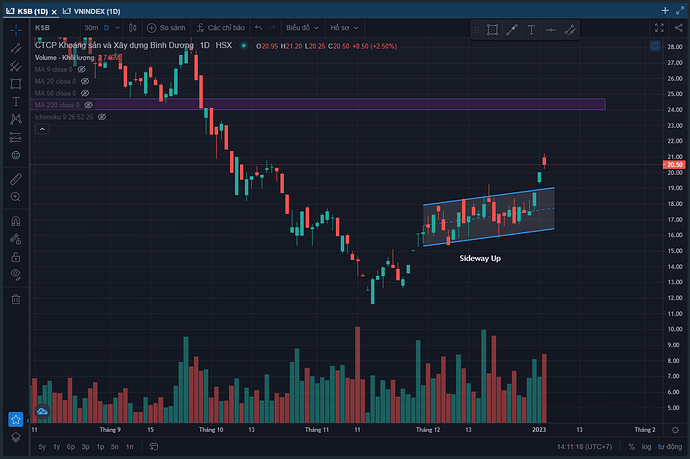Select the text annotation tool
This screenshot has width=690, height=459.
(x=16, y=101)
